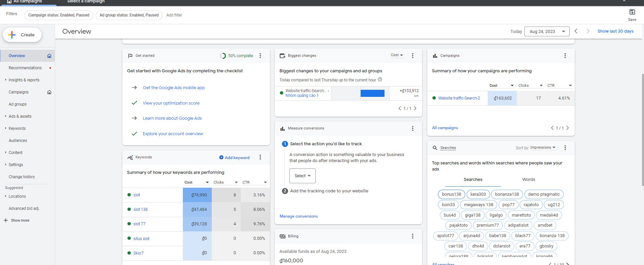Click the flag icon in Get started
The height and width of the screenshot is (265, 644).
pos(130,56)
